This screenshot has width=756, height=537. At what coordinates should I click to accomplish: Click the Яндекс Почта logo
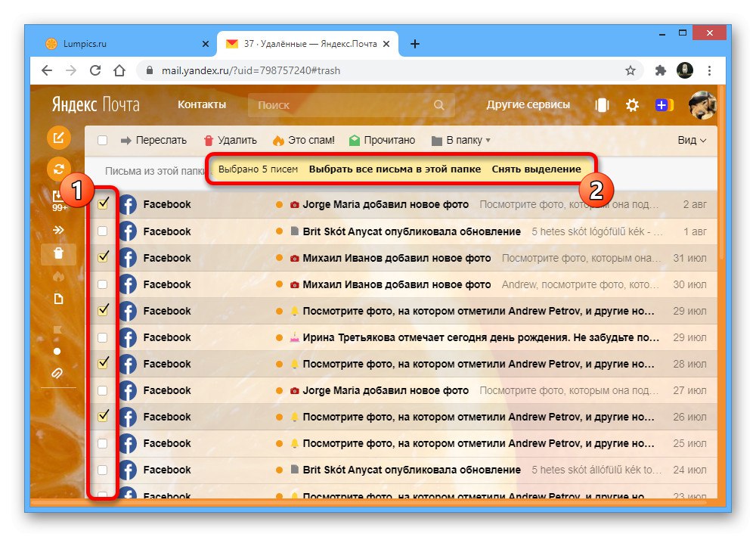pyautogui.click(x=95, y=104)
